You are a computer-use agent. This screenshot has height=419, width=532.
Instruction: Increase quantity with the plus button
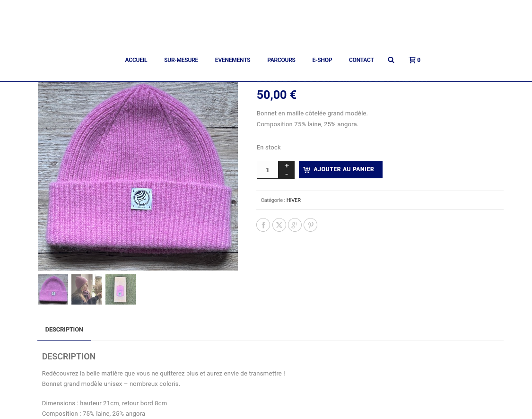click(287, 166)
